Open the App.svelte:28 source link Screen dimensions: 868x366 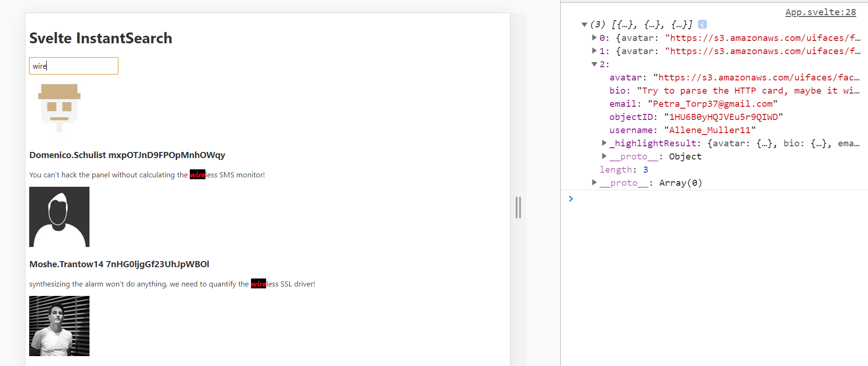[x=820, y=12]
